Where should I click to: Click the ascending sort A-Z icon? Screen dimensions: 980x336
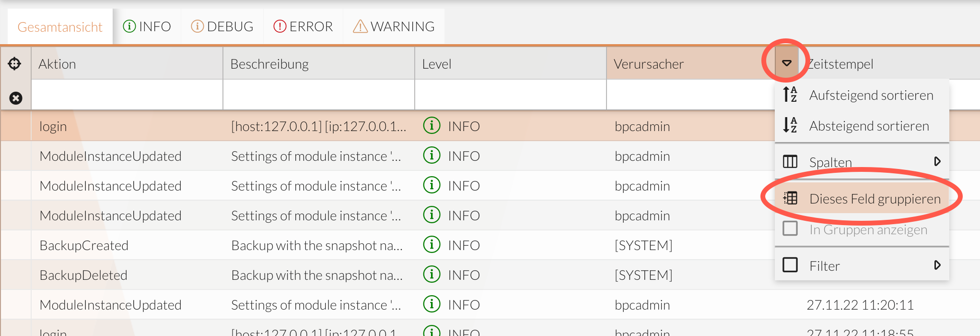[x=790, y=95]
